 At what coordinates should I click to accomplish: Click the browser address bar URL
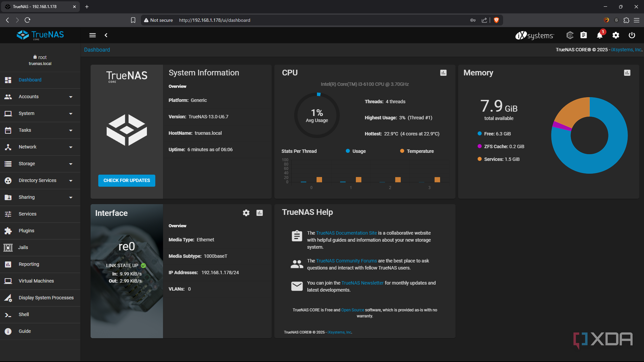(215, 20)
